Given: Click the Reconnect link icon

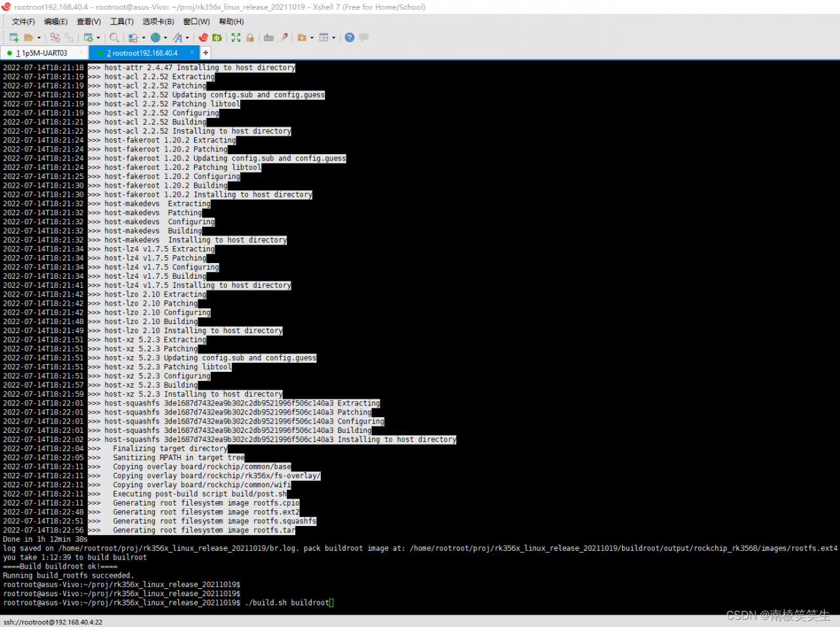Looking at the screenshot, I should 69,37.
